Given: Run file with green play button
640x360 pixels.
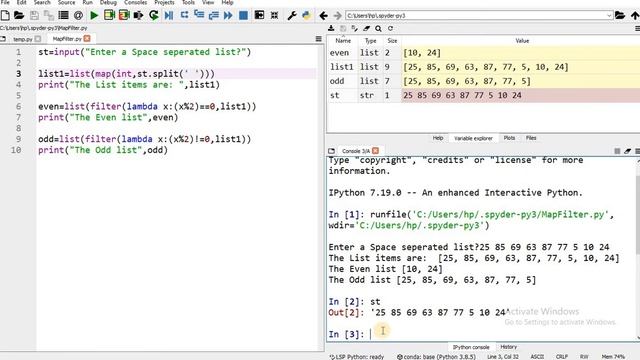Looking at the screenshot, I should pos(94,16).
